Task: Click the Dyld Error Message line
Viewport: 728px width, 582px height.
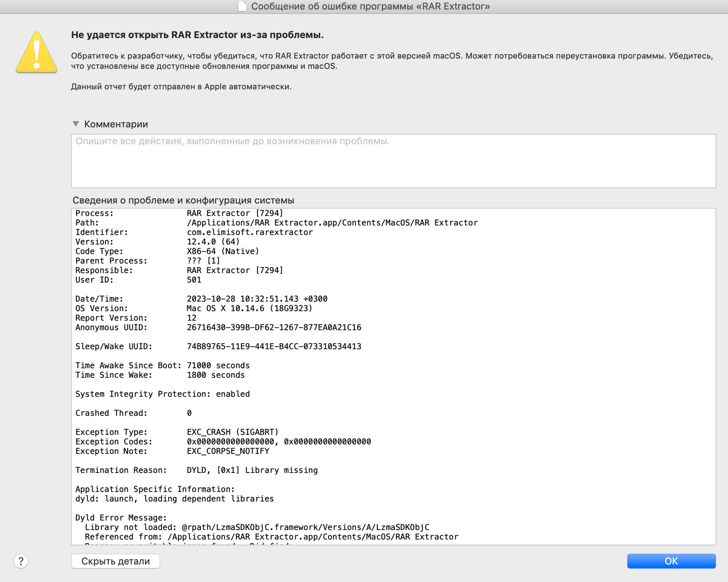Action: [121, 518]
